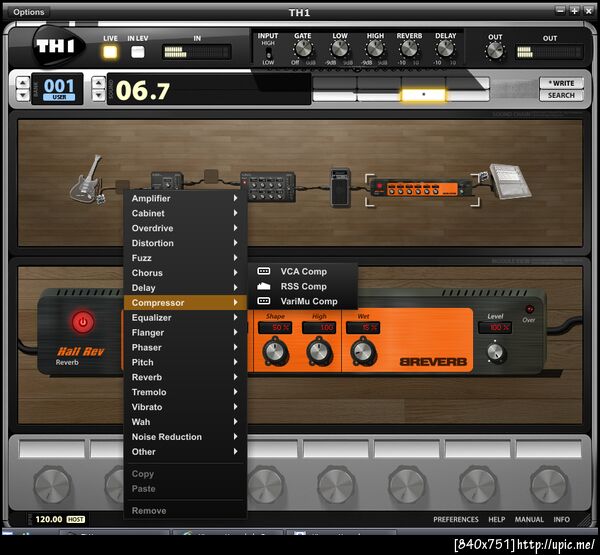Click the RSS Comp pedal icon
This screenshot has height=555, width=600.
(x=264, y=286)
